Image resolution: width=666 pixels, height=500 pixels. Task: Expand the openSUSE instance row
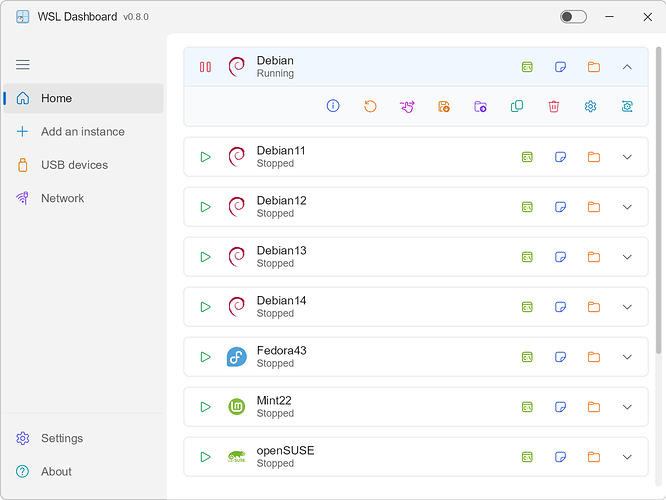(x=627, y=457)
